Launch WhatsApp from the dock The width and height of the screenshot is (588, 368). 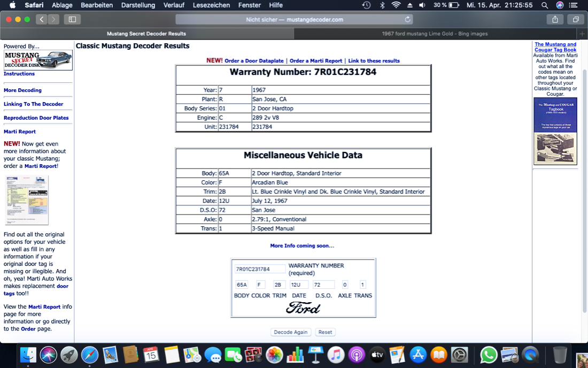488,355
